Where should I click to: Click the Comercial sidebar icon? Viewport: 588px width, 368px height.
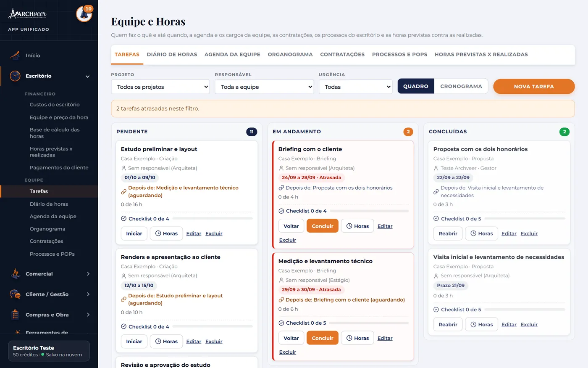[x=15, y=274]
